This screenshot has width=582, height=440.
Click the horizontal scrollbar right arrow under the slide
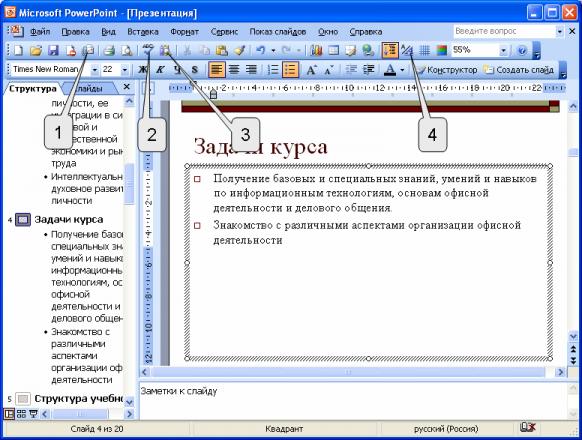560,372
